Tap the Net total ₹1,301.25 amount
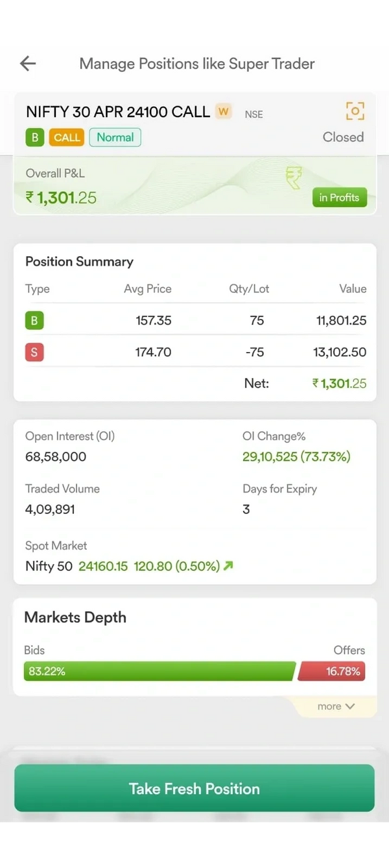The width and height of the screenshot is (389, 868). point(339,383)
